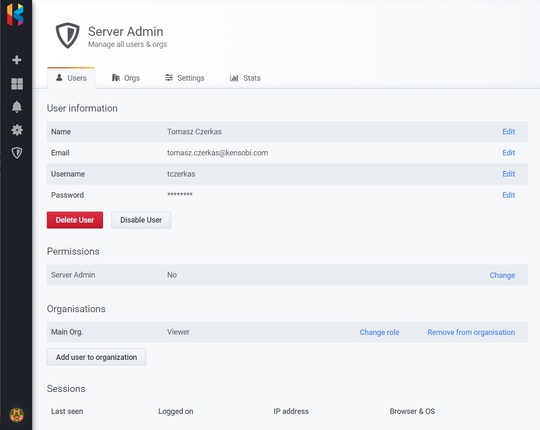Open the Alerting bell icon
This screenshot has height=430, width=540.
pos(17,107)
